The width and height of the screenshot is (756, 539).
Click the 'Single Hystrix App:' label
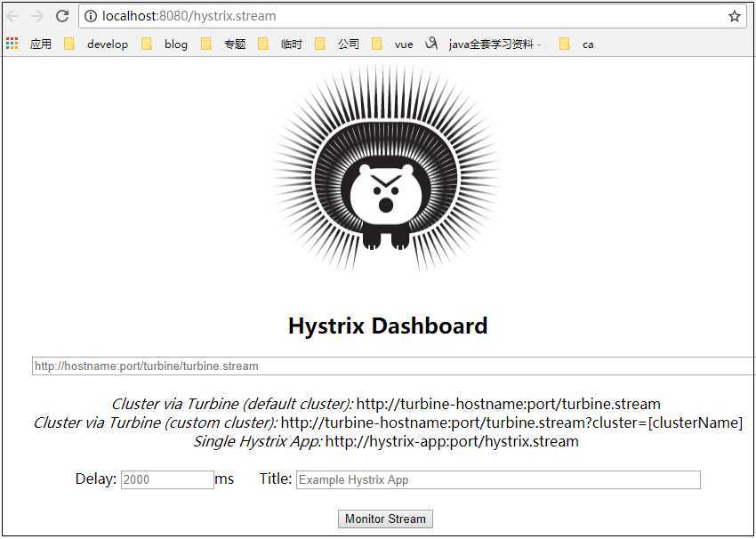tap(257, 441)
